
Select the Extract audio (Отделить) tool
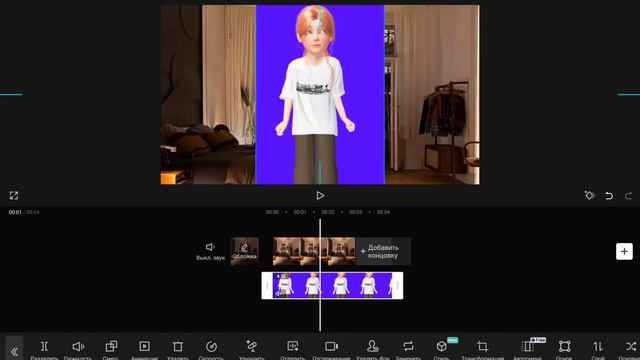click(293, 349)
